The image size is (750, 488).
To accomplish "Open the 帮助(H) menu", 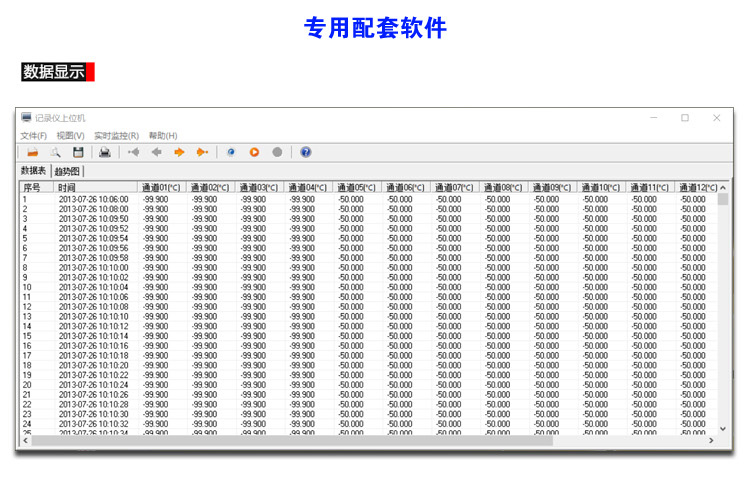I will pos(163,135).
